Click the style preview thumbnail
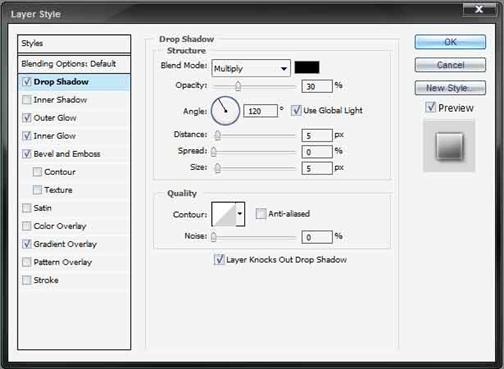Image resolution: width=504 pixels, height=369 pixels. pos(449,146)
